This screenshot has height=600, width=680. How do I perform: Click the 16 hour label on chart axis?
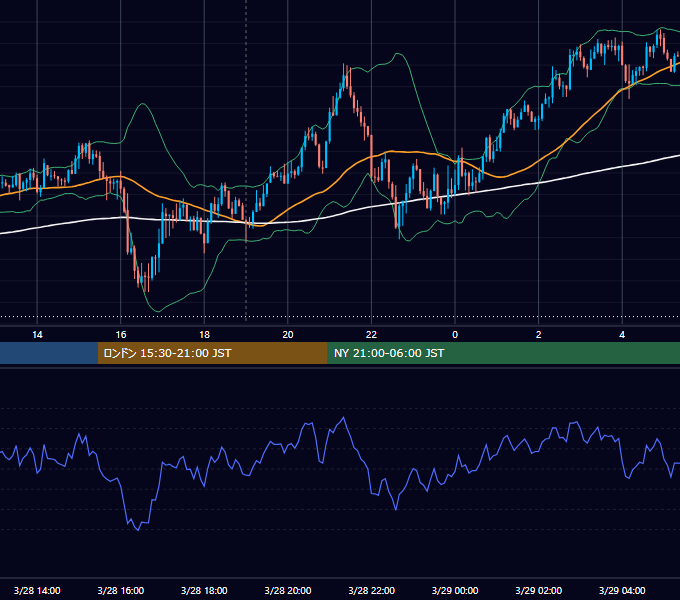pyautogui.click(x=121, y=335)
